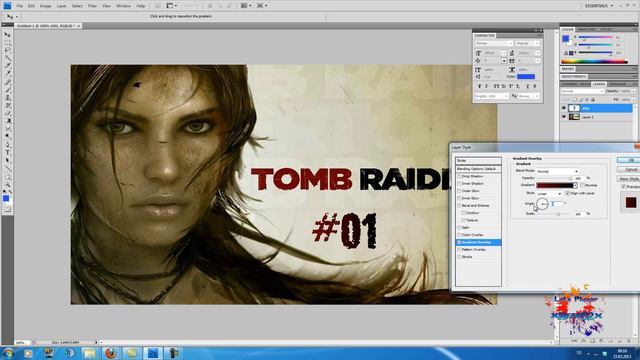Open the Blend Mode dropdown in Gradient Overlay
640x360 pixels.
point(557,171)
